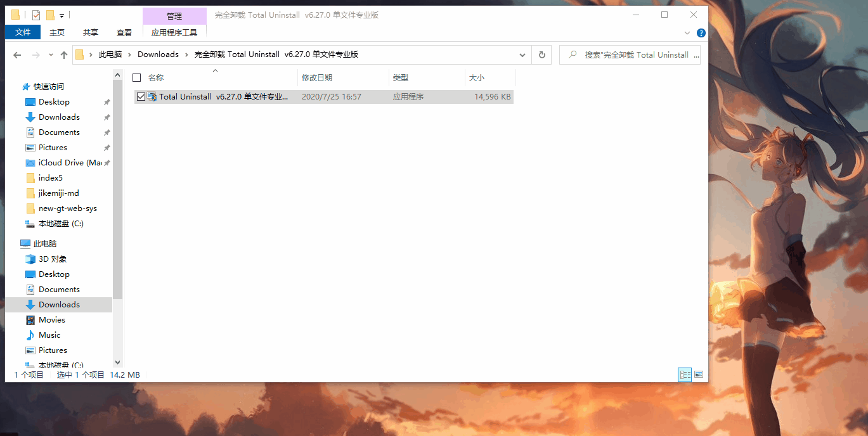Click the Properties quick access icon in title bar
868x436 pixels.
click(x=36, y=15)
